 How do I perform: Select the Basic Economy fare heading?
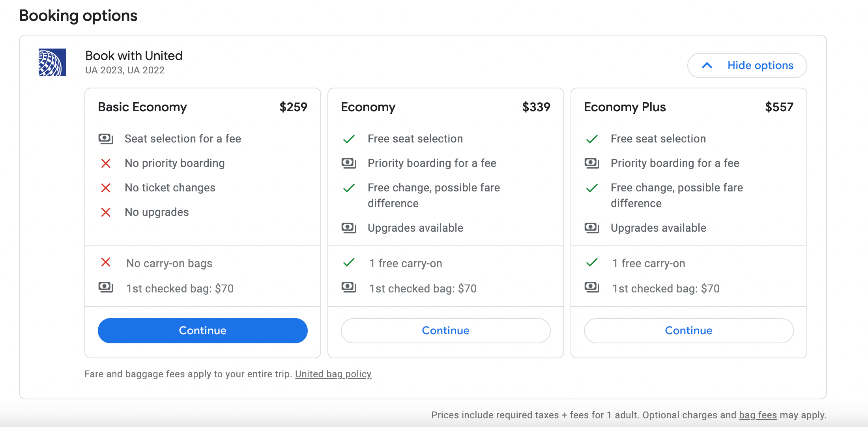click(x=142, y=107)
